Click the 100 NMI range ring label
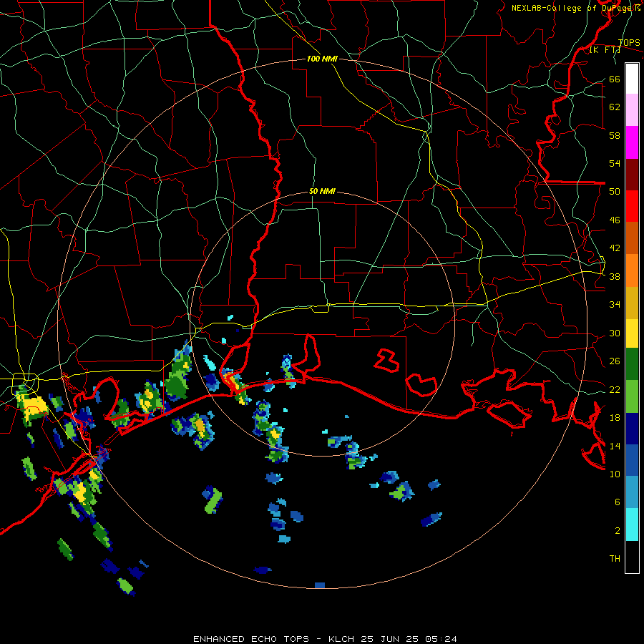Viewport: 644px width, 644px height. [322, 59]
